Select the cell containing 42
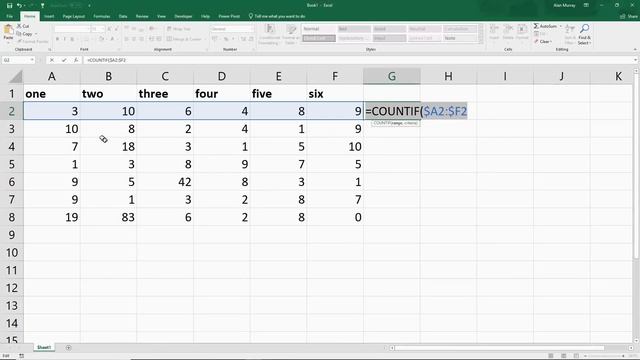640x360 pixels. coord(165,182)
